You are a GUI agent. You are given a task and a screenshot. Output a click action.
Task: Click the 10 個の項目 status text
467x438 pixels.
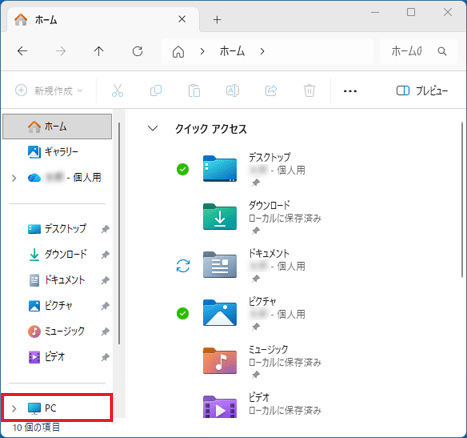pos(36,427)
